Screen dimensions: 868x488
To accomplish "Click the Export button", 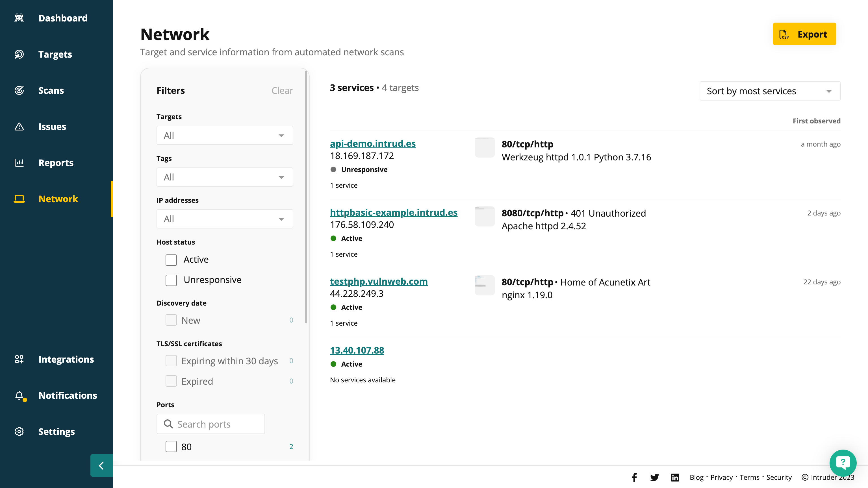I will pos(804,34).
